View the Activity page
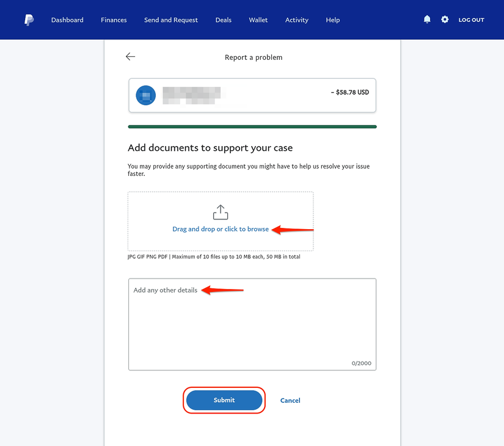Image resolution: width=504 pixels, height=446 pixels. tap(297, 20)
